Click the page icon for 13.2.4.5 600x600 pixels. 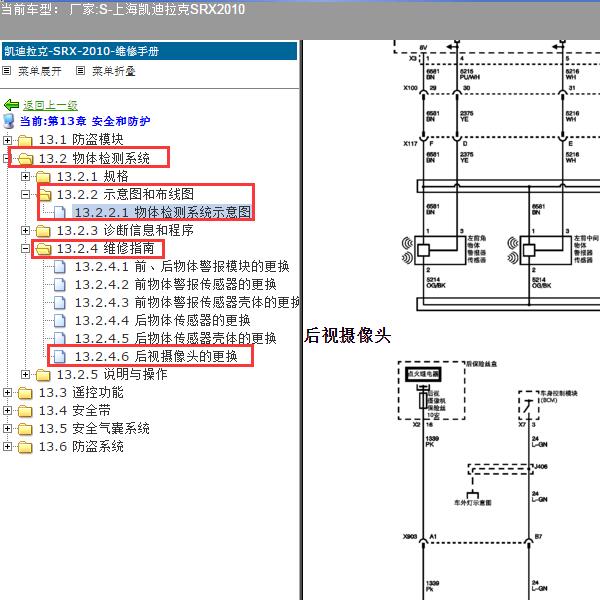point(60,338)
